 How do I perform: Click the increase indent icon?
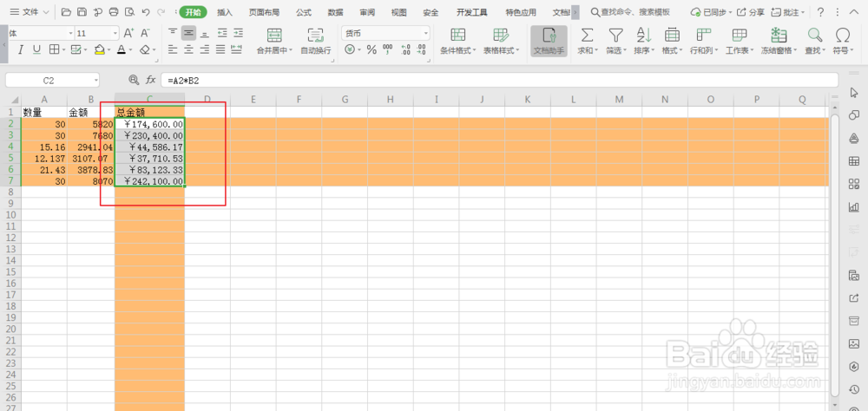238,33
